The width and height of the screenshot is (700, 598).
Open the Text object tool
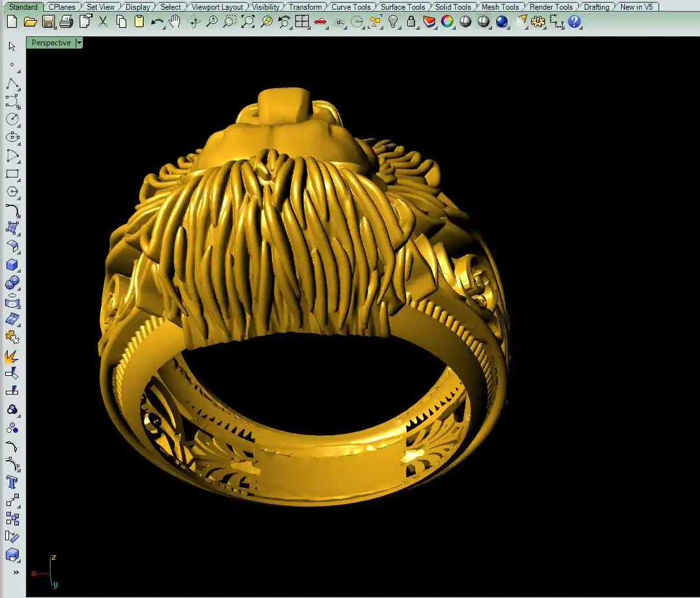(12, 482)
